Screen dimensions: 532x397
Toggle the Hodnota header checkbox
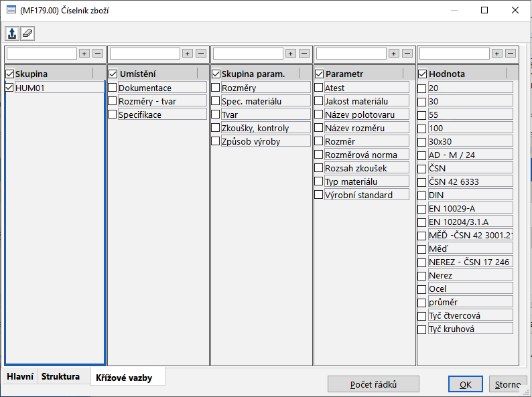point(422,74)
